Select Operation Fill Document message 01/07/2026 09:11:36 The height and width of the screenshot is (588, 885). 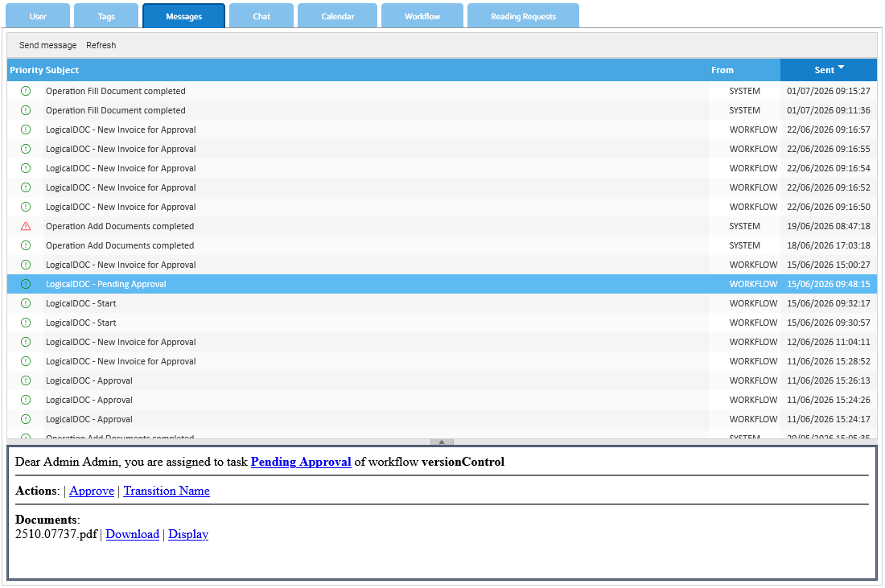[x=442, y=110]
